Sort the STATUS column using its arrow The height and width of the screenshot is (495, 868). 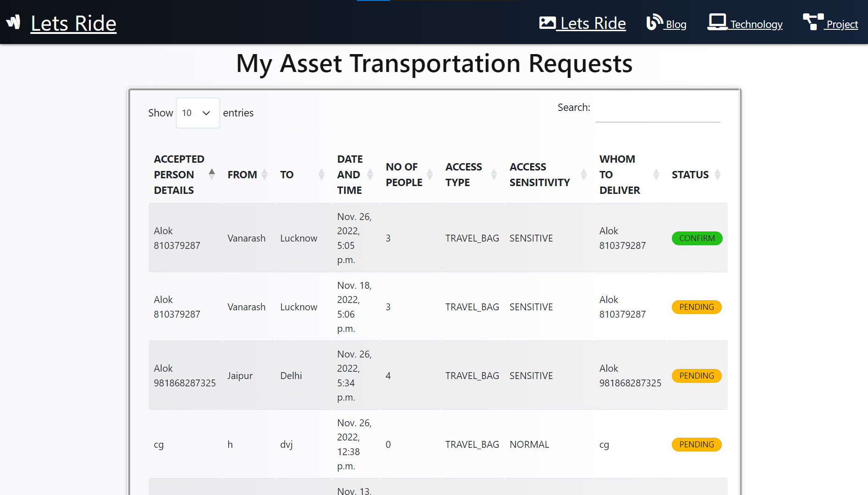click(x=718, y=174)
